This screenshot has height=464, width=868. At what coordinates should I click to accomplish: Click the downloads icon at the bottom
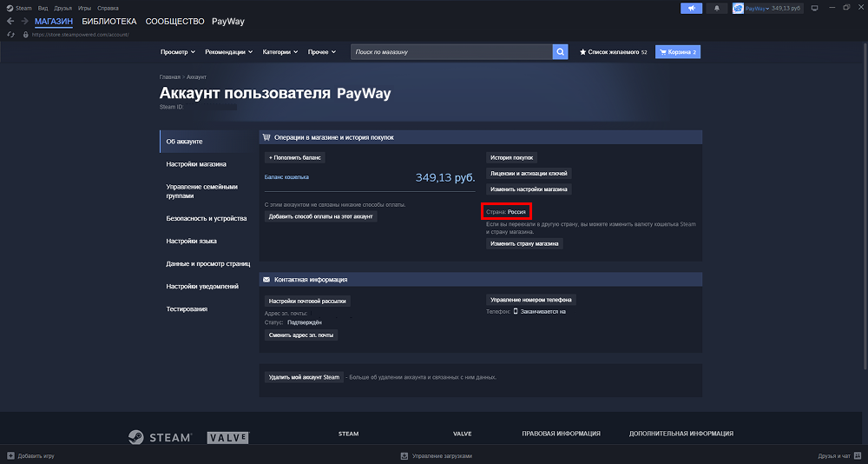404,455
